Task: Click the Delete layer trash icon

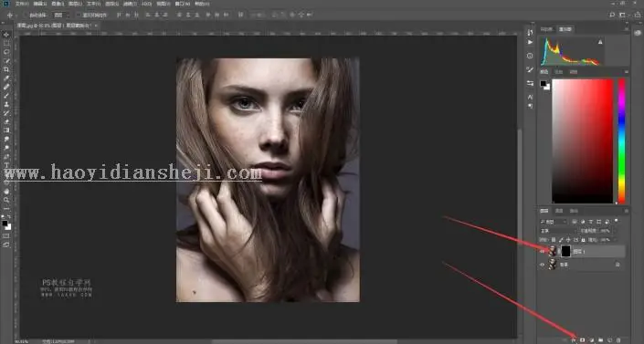Action: coord(618,340)
